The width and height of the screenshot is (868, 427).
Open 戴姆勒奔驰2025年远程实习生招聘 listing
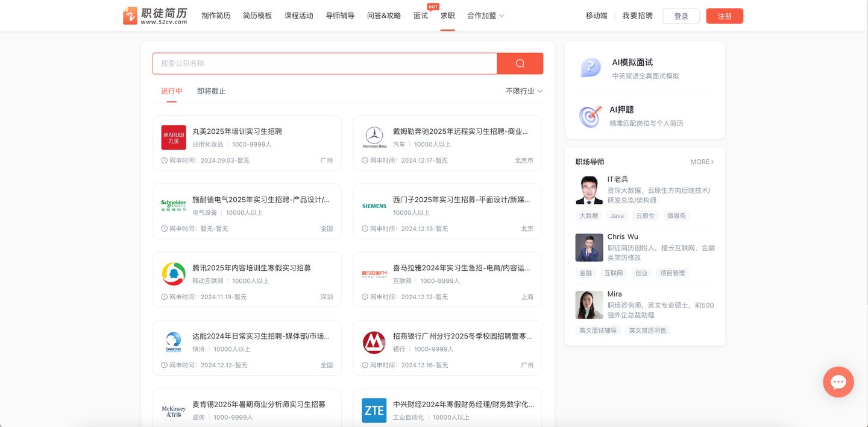pyautogui.click(x=461, y=131)
